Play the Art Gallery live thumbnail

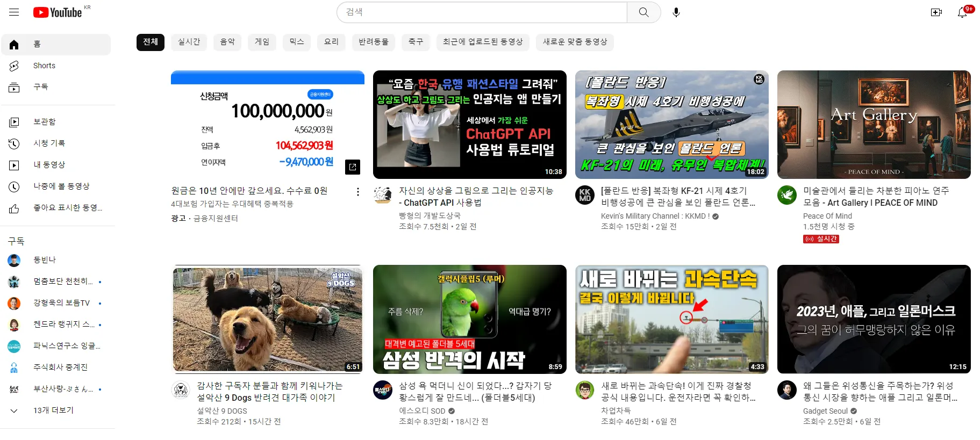874,125
